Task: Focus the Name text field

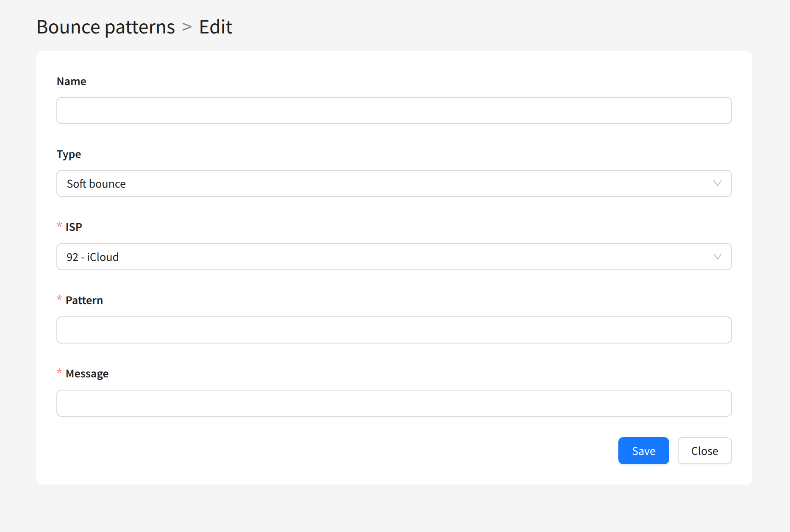Action: [394, 111]
